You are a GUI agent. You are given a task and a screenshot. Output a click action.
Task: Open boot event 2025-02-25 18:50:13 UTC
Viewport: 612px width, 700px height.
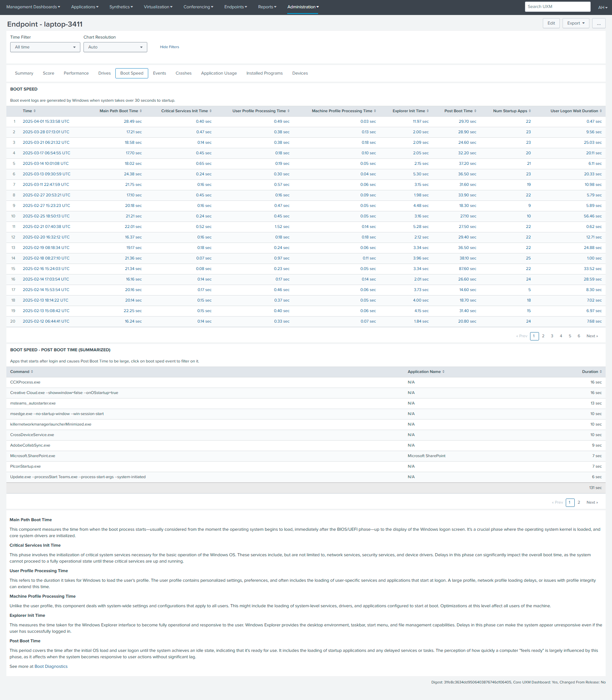point(46,216)
